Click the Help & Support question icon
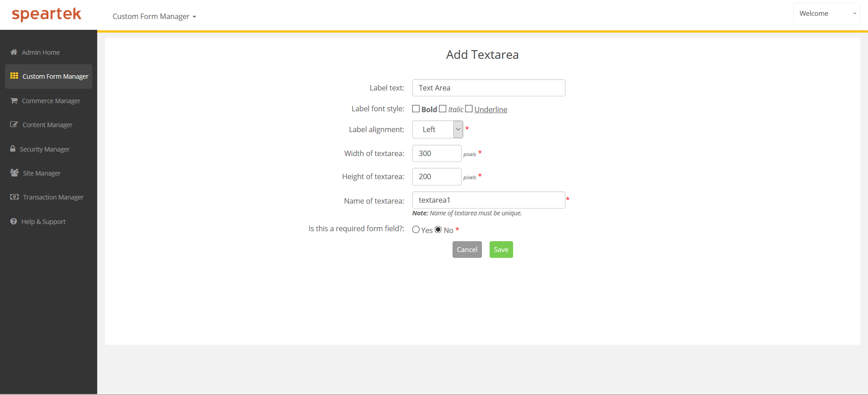 click(14, 221)
